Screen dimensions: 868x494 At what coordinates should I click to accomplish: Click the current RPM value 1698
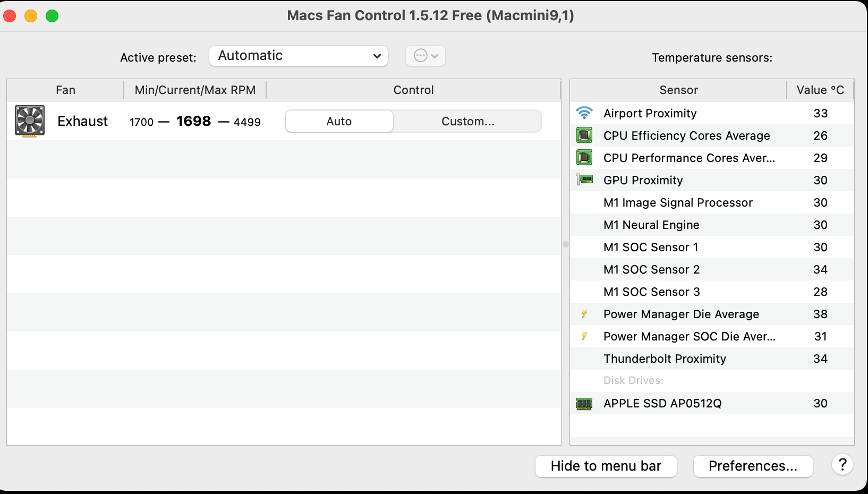(x=194, y=121)
